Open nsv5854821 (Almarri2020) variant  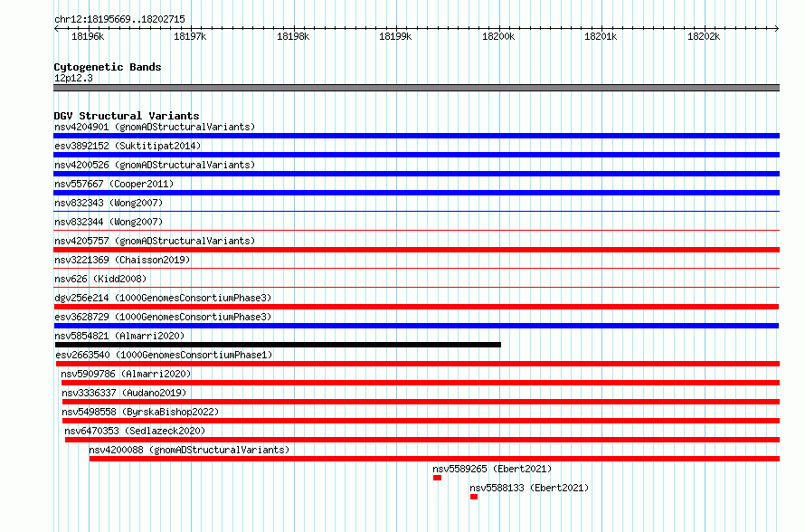point(119,336)
